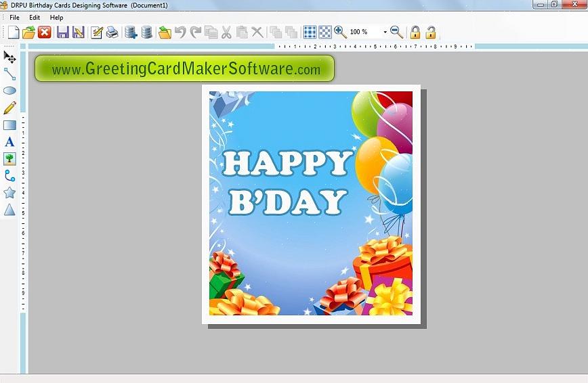Open the 100 % zoom dropdown
The height and width of the screenshot is (383, 588).
tap(385, 32)
